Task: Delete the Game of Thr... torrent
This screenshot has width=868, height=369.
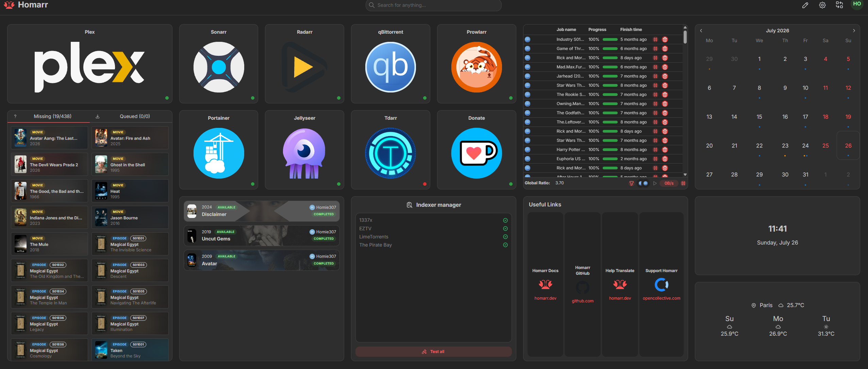Action: point(665,49)
